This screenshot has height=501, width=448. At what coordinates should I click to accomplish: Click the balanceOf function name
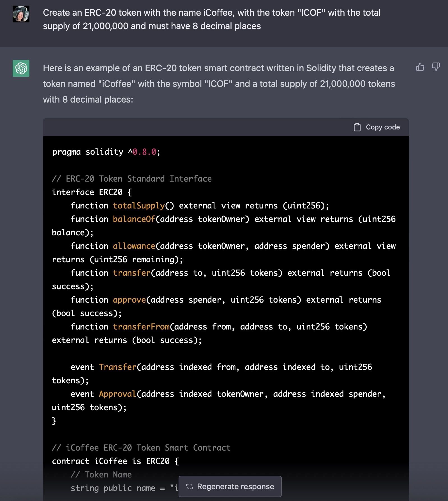point(134,219)
